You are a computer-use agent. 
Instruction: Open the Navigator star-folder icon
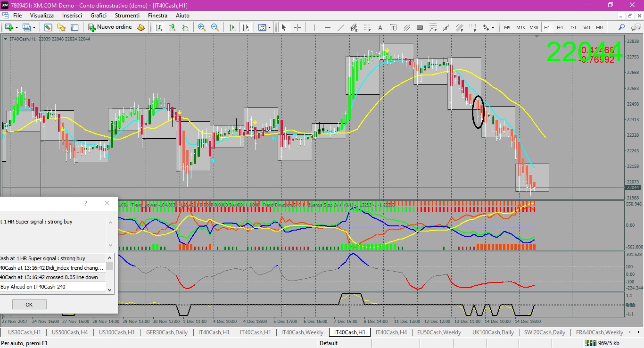pyautogui.click(x=61, y=27)
